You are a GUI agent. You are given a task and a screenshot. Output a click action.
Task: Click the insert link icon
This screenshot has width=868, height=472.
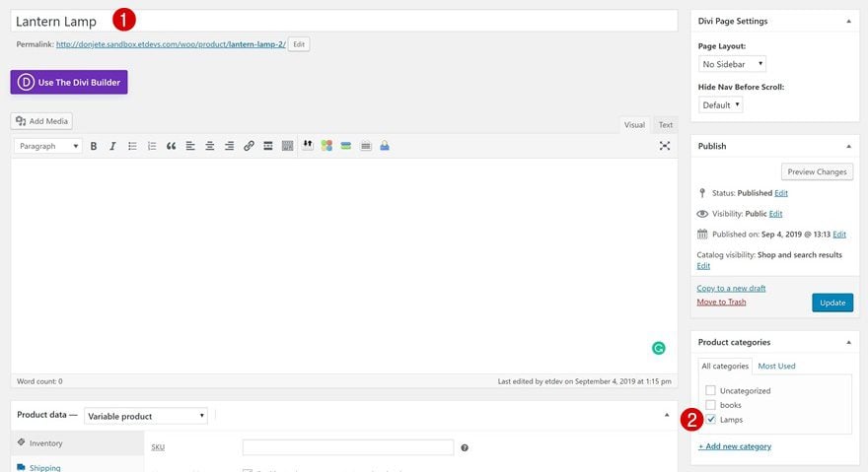coord(249,146)
